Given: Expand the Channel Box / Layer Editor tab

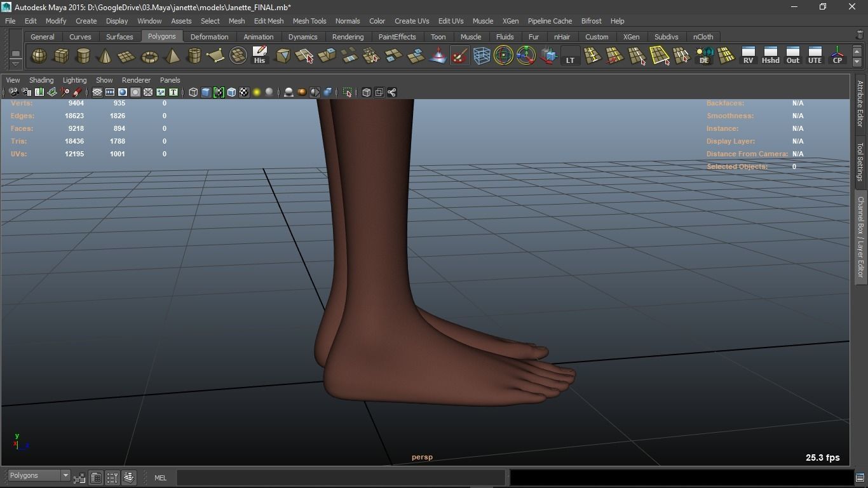Looking at the screenshot, I should [x=860, y=236].
